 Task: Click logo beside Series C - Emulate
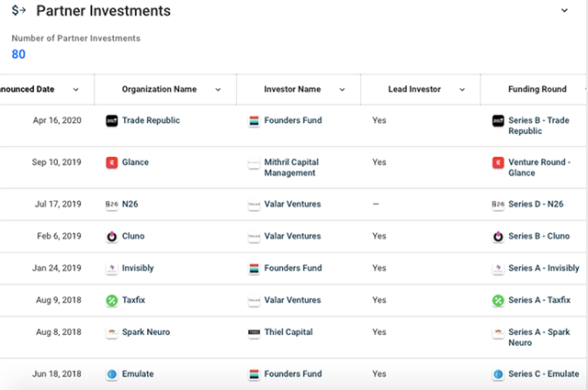498,373
